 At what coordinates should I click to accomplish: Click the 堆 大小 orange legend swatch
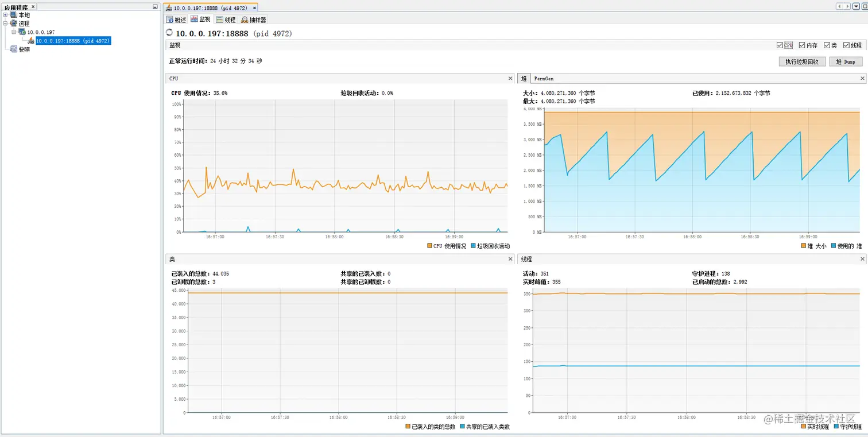click(804, 246)
